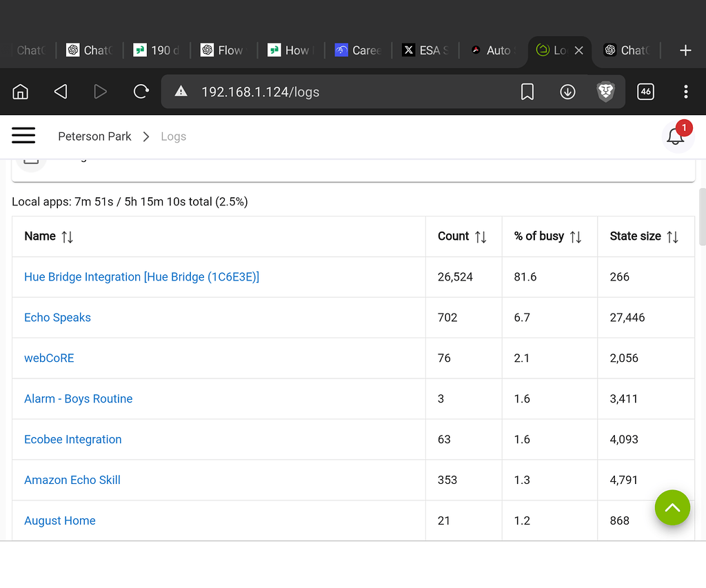Viewport: 706px width, 588px height.
Task: Open the hamburger navigation menu
Action: click(23, 136)
